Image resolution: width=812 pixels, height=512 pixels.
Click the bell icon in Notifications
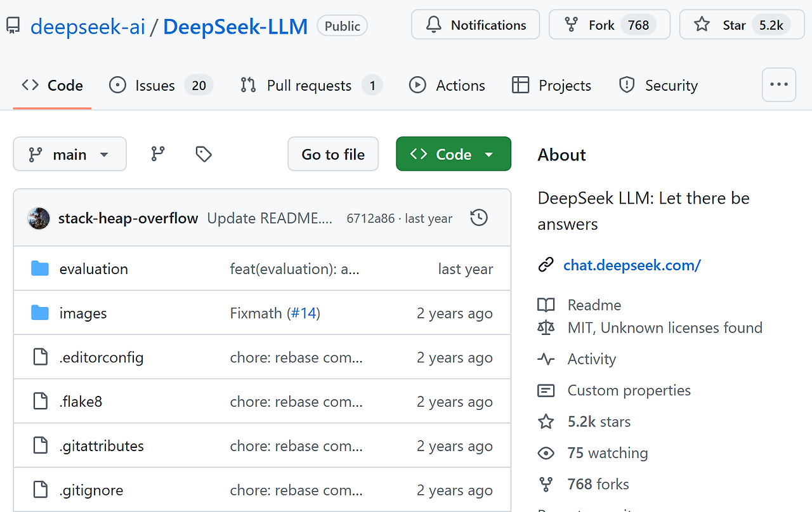coord(434,25)
